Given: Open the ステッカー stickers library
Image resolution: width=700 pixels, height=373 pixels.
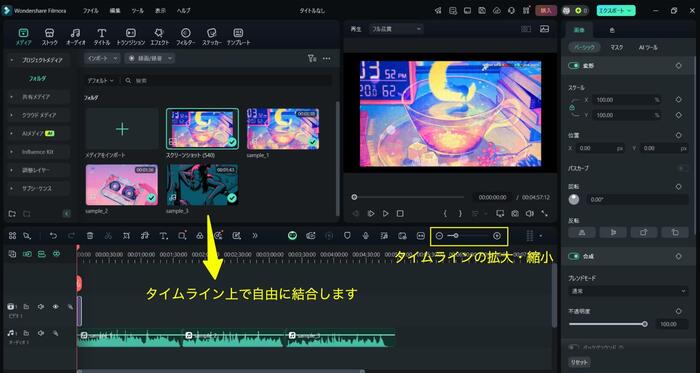Looking at the screenshot, I should pos(212,37).
